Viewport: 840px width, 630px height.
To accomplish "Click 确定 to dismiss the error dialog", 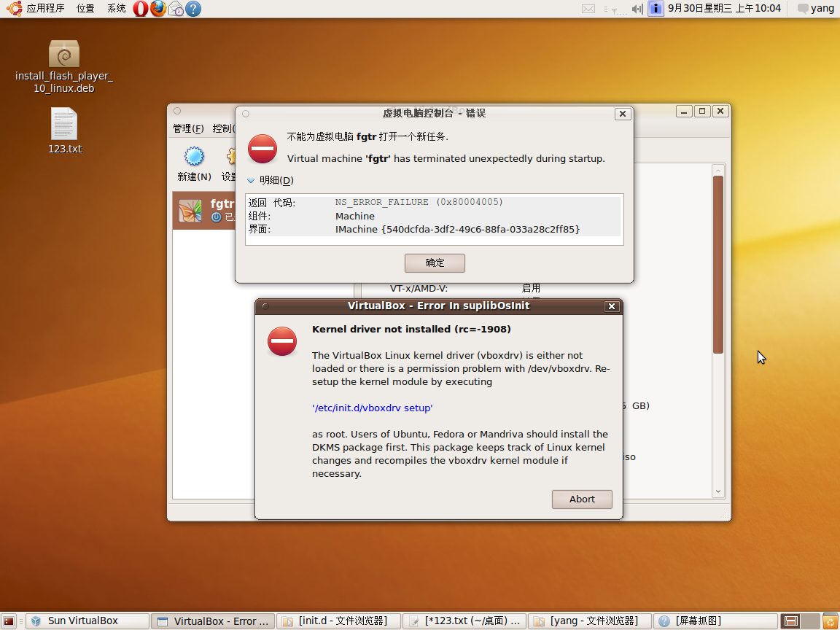I will pyautogui.click(x=435, y=263).
